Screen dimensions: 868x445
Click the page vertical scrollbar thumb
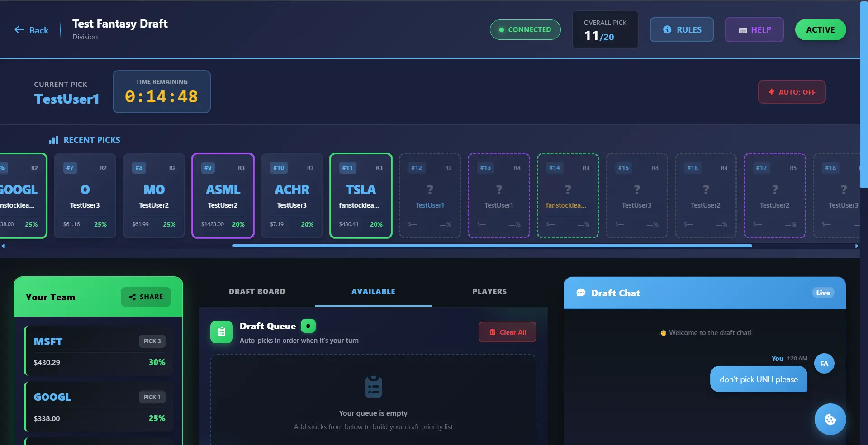point(864,95)
